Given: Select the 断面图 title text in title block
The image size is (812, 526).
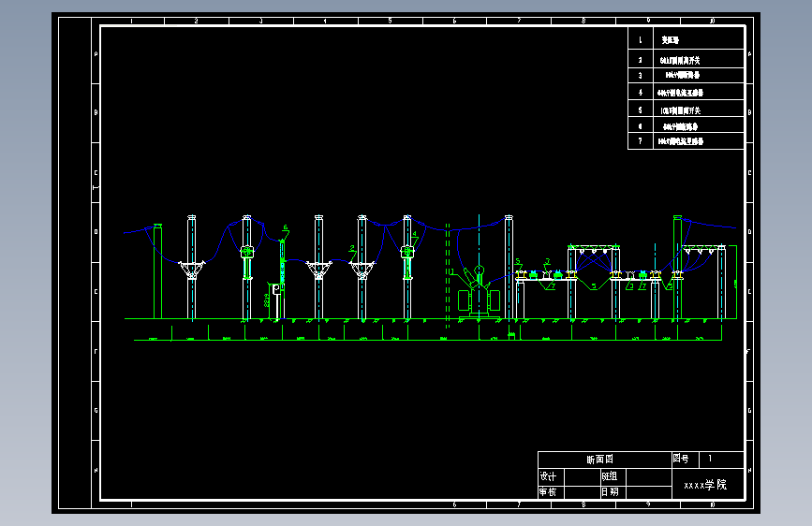Looking at the screenshot, I should (x=599, y=460).
